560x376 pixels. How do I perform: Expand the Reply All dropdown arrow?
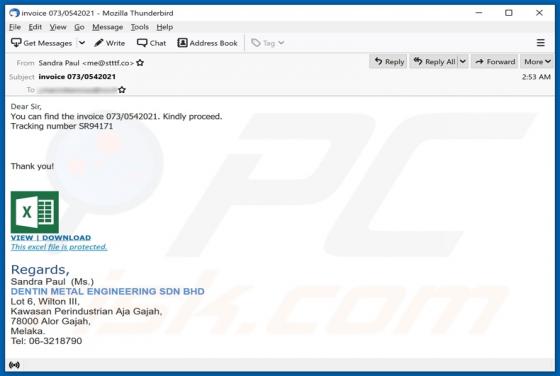click(x=463, y=62)
